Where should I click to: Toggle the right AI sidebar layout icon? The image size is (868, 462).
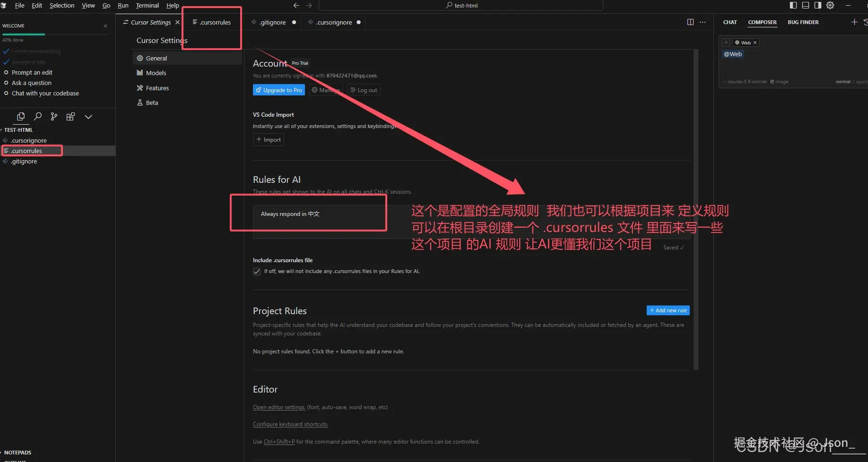tap(818, 5)
